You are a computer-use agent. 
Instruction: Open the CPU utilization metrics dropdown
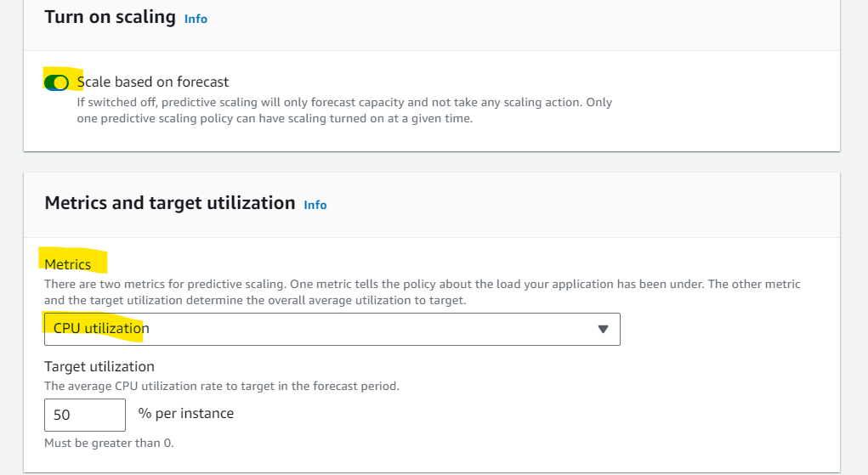tap(332, 329)
